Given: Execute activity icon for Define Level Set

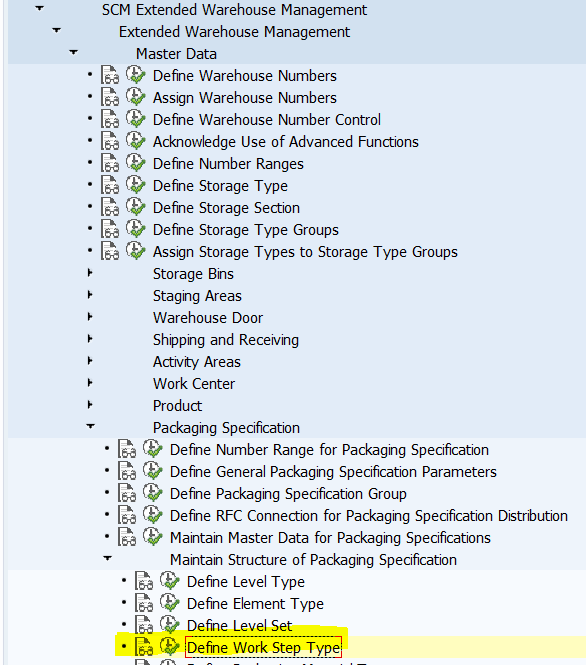Looking at the screenshot, I should 170,625.
